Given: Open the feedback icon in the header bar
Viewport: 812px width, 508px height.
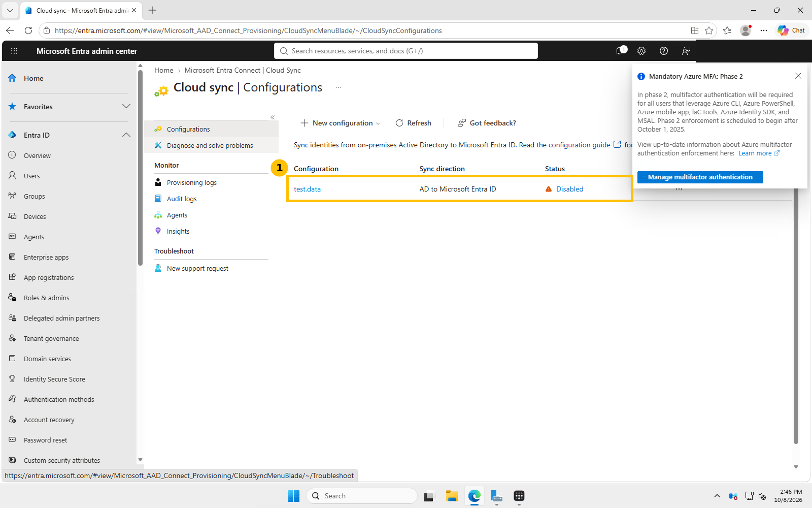Looking at the screenshot, I should point(686,51).
